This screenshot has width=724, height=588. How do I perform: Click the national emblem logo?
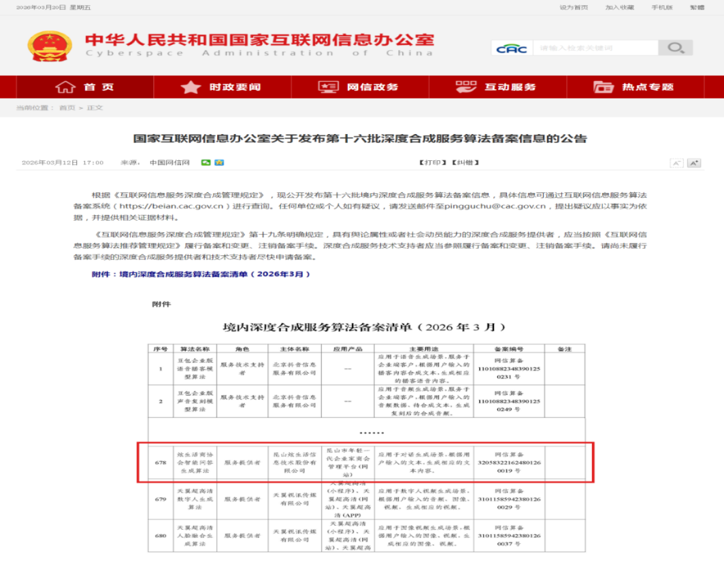coord(49,45)
